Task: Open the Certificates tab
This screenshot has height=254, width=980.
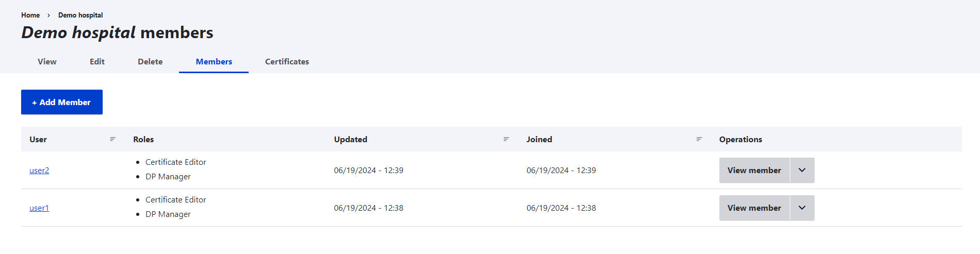Action: tap(287, 62)
